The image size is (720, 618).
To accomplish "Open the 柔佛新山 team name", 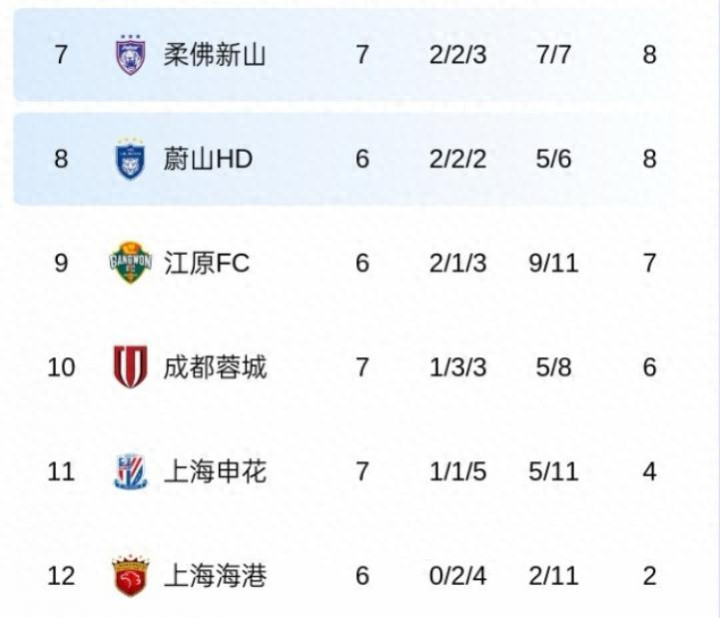I will 215,54.
